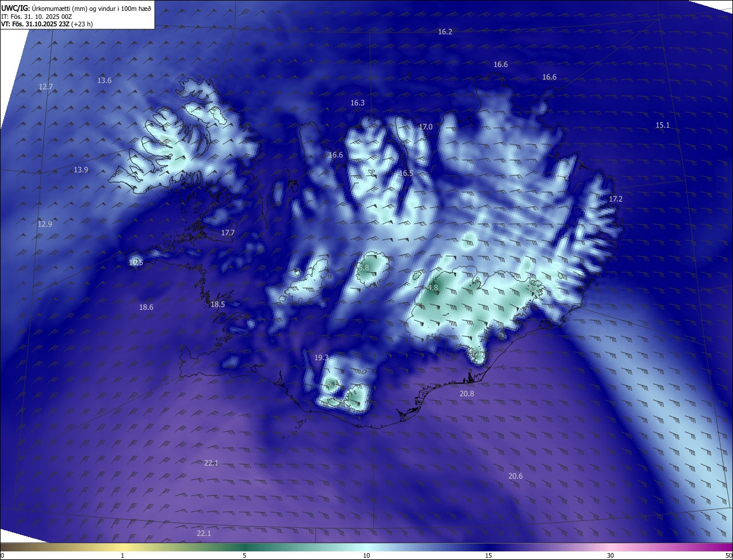Click the wind value label 16.2
733x560 pixels.
click(445, 32)
